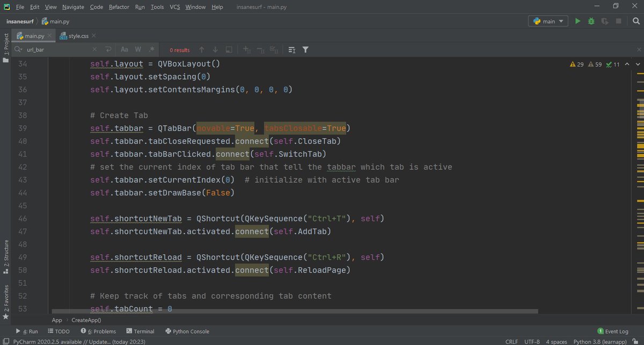Click main.py in navigation bar
The height and width of the screenshot is (345, 644).
pyautogui.click(x=56, y=21)
